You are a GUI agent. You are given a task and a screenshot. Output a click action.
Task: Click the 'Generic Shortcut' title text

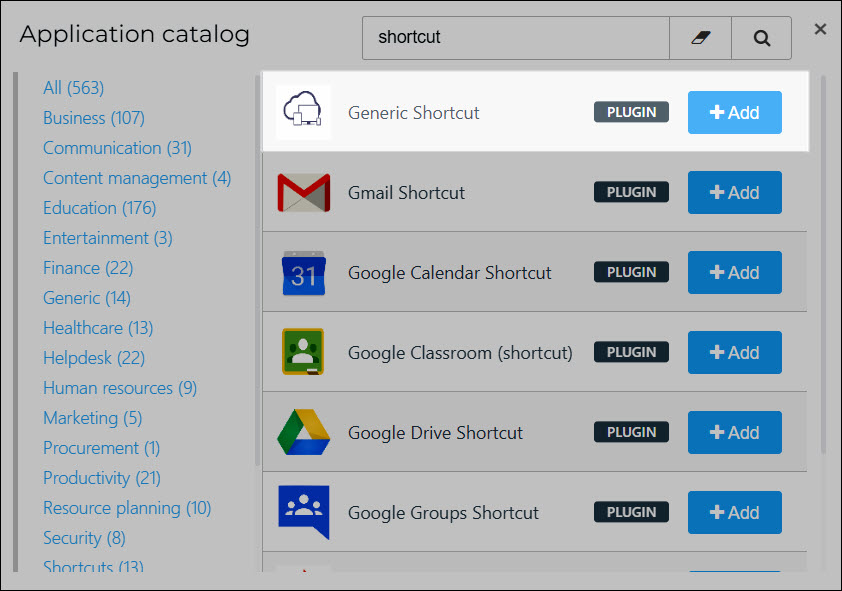click(x=413, y=113)
